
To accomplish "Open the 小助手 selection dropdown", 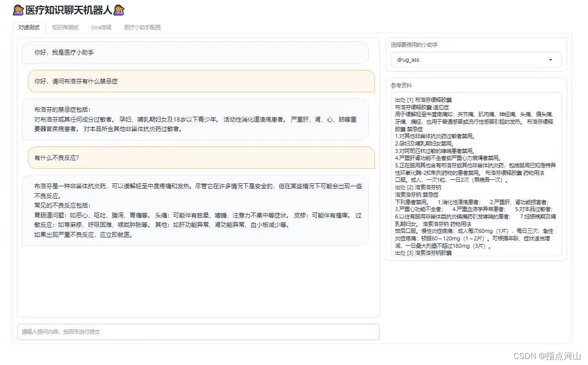I will [x=476, y=60].
